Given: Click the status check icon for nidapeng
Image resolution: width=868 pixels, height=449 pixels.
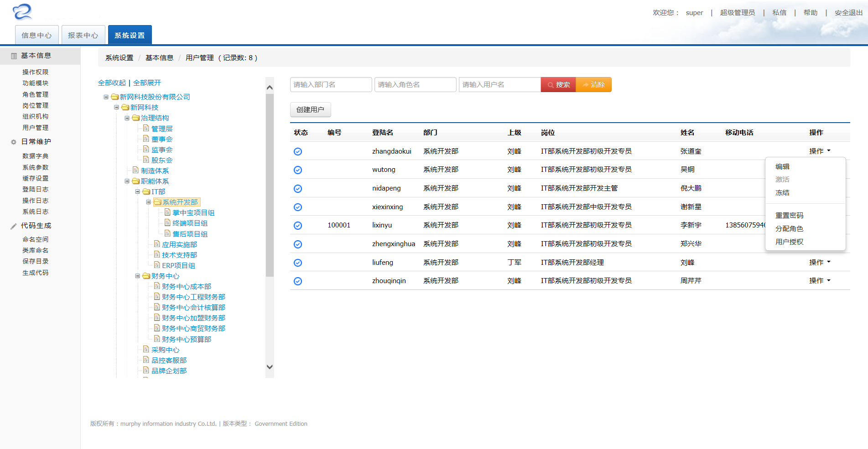Looking at the screenshot, I should click(298, 189).
